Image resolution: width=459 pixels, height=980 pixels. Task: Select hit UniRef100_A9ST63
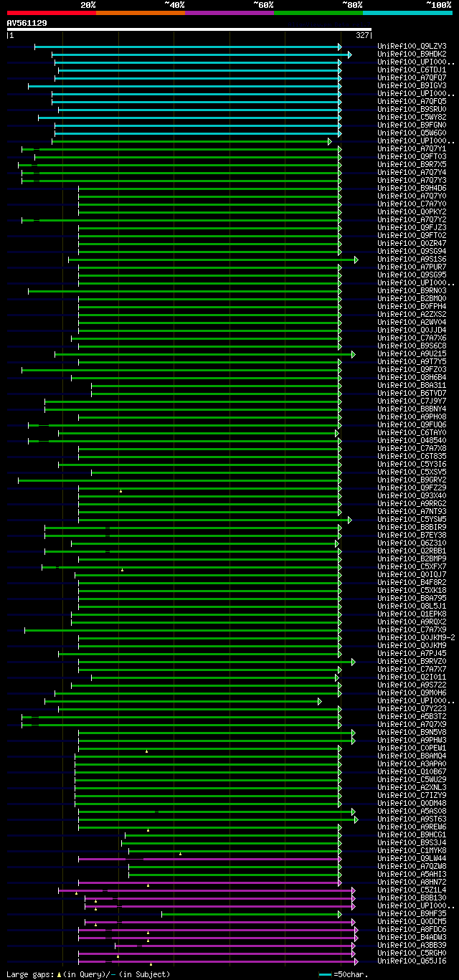[412, 819]
